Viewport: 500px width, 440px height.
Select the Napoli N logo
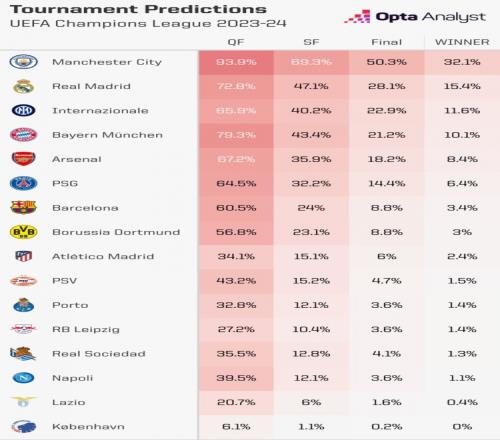(x=23, y=378)
